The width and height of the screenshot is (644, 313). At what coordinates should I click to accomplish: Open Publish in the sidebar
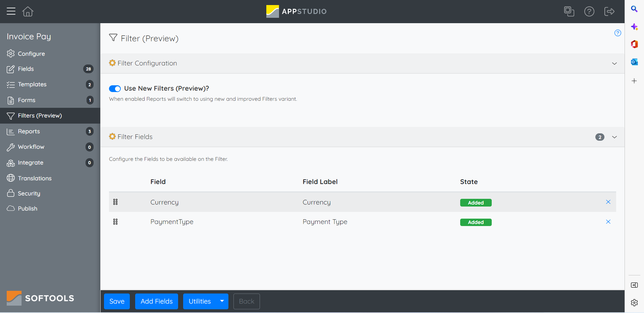point(50,209)
